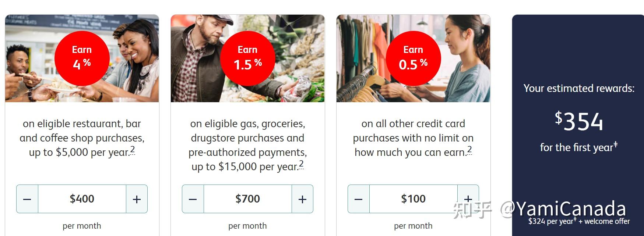Open footnote 2 under other credit card purchases
The height and width of the screenshot is (236, 644).
(470, 149)
